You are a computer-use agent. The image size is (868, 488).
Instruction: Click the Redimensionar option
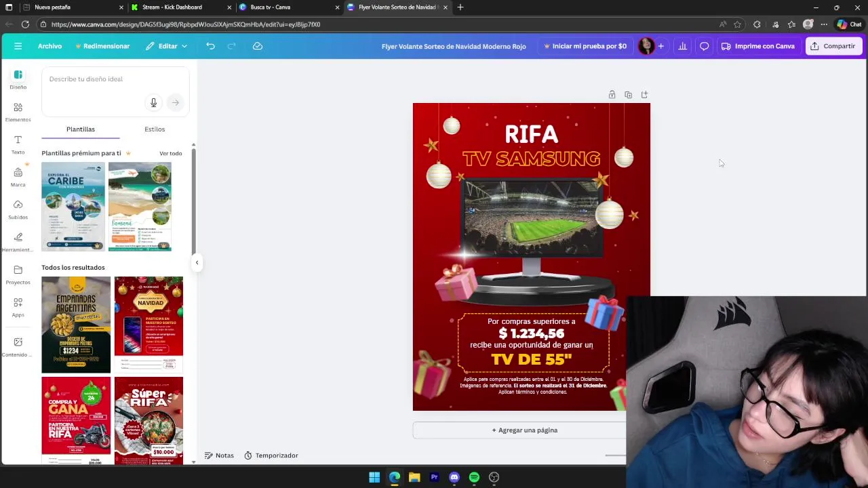click(x=102, y=46)
